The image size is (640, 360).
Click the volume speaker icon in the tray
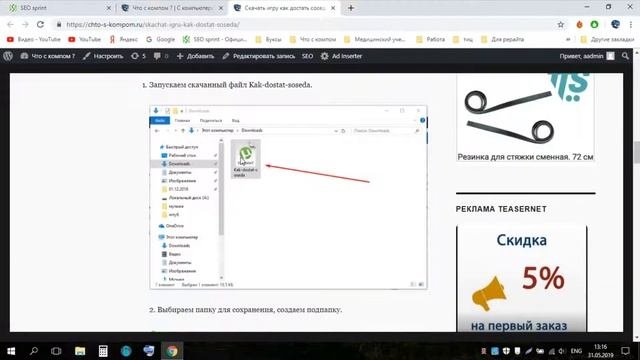[x=561, y=351]
